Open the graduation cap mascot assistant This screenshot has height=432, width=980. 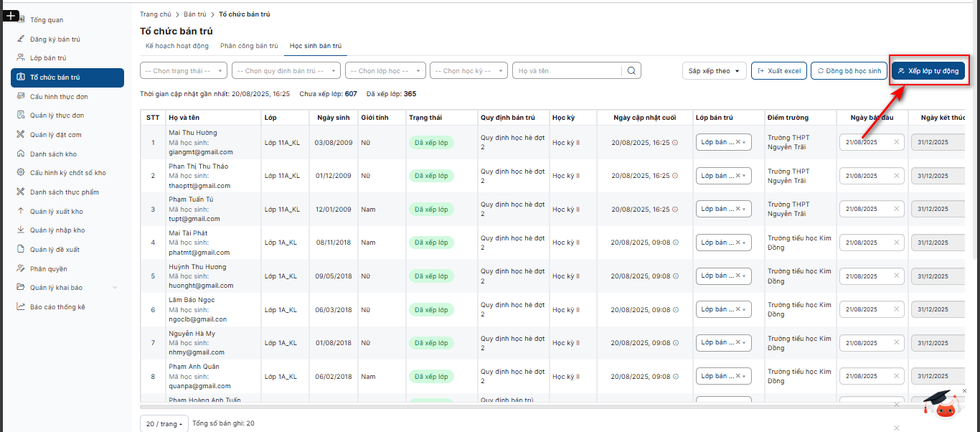(x=942, y=404)
